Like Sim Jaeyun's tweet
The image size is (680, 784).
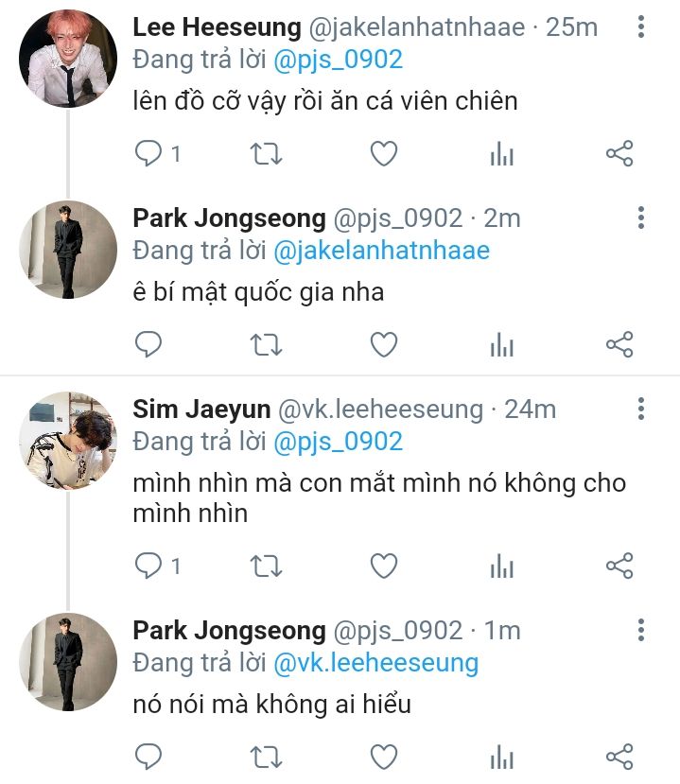tap(383, 566)
